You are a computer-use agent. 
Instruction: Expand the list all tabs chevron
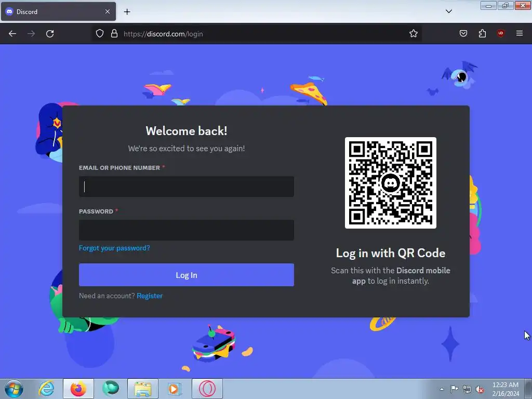tap(448, 11)
